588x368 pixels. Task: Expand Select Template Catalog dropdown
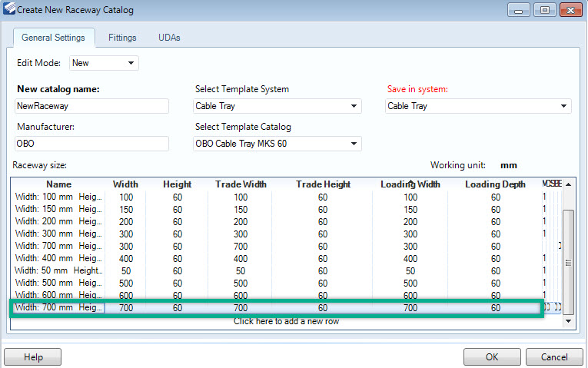pos(277,144)
